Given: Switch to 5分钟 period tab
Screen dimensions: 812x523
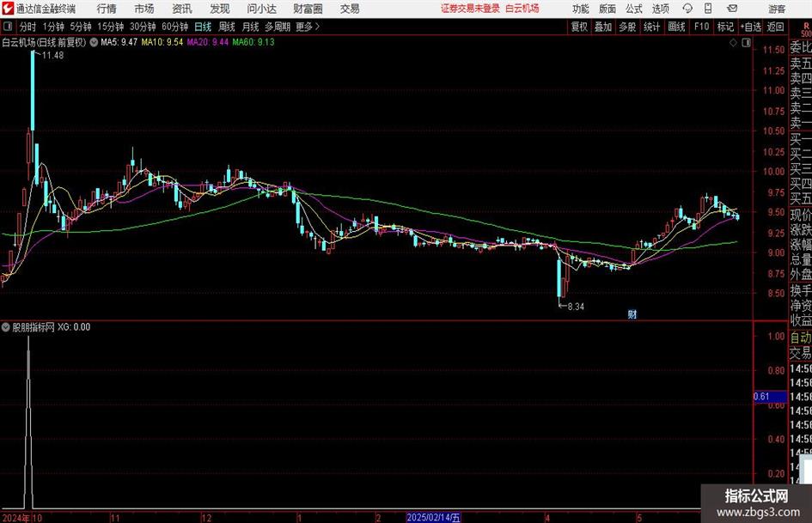Looking at the screenshot, I should [x=80, y=27].
